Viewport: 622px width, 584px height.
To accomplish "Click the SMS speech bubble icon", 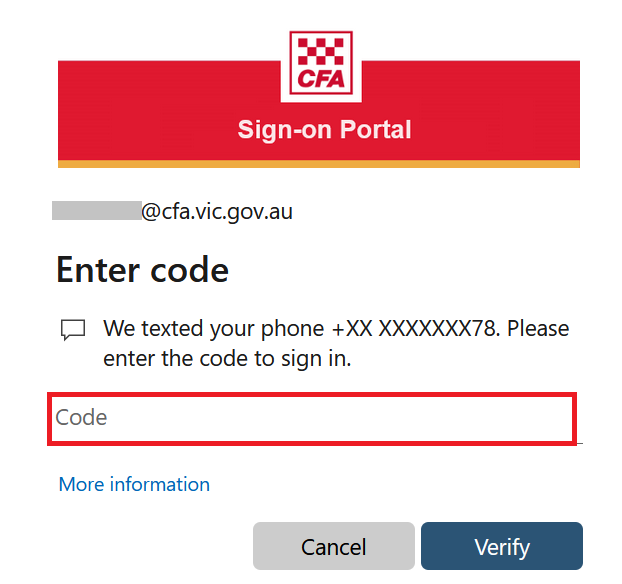I will pos(73,330).
